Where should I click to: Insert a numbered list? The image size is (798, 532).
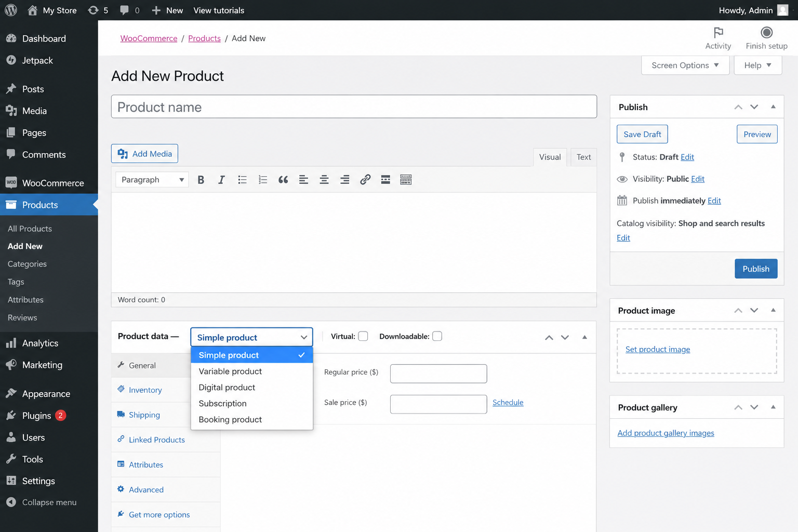coord(263,180)
